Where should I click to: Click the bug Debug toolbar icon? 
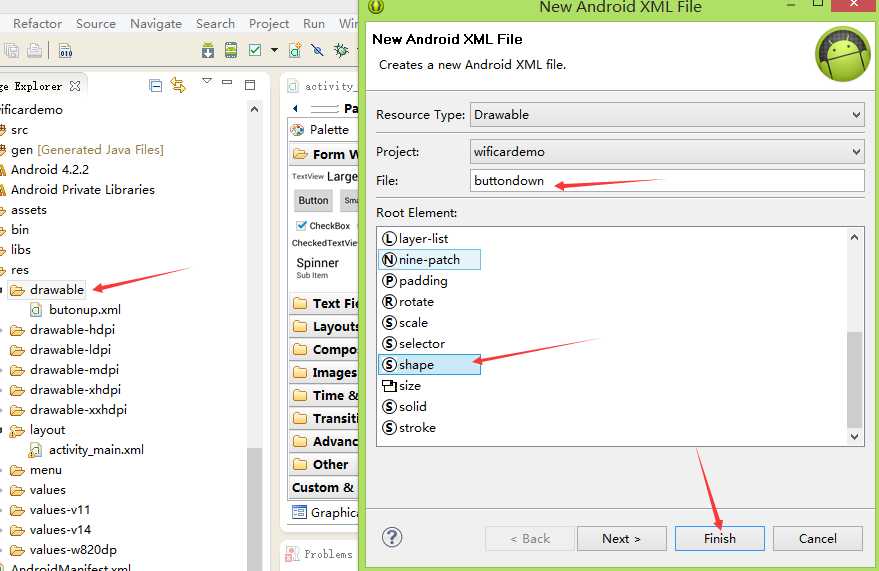point(340,50)
